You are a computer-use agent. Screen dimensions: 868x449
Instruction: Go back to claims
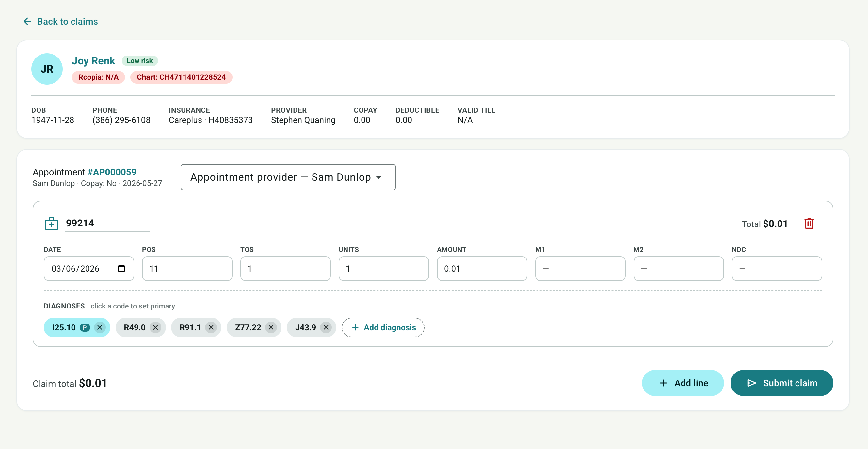(61, 21)
